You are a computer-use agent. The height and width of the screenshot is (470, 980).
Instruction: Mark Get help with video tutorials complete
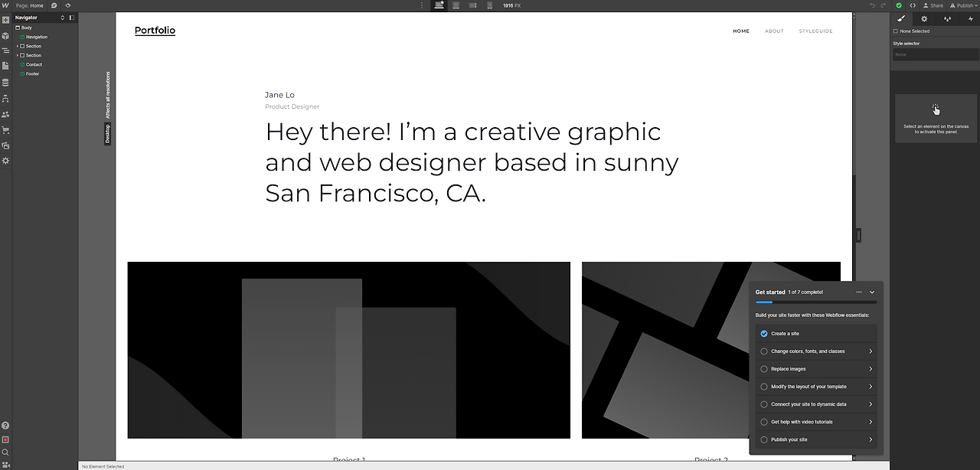coord(764,422)
